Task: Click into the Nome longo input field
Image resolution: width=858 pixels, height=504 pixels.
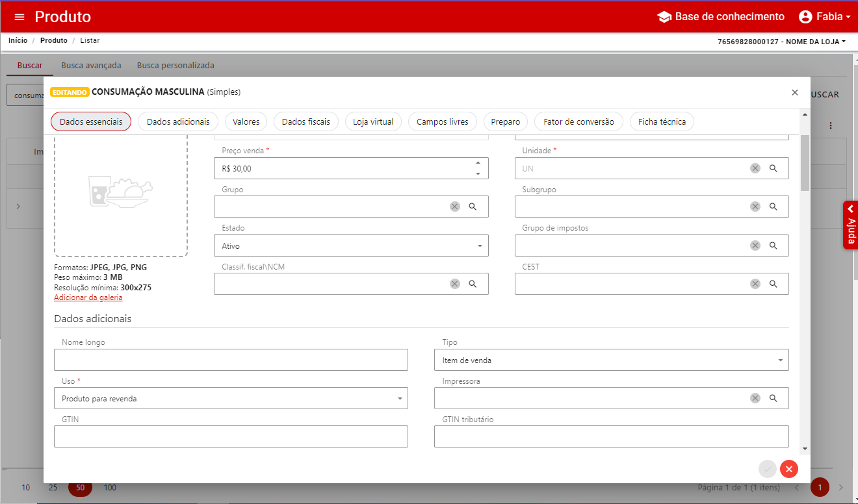Action: [231, 360]
